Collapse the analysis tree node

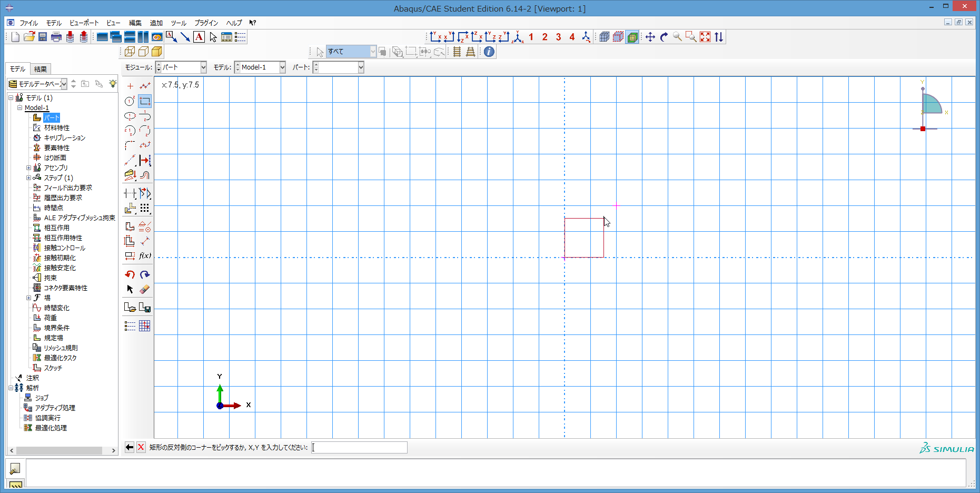11,388
